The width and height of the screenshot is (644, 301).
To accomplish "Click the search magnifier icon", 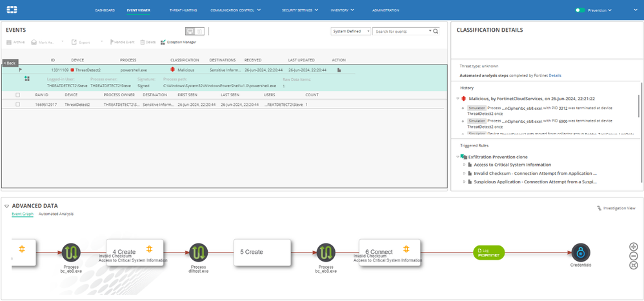I will click(436, 31).
